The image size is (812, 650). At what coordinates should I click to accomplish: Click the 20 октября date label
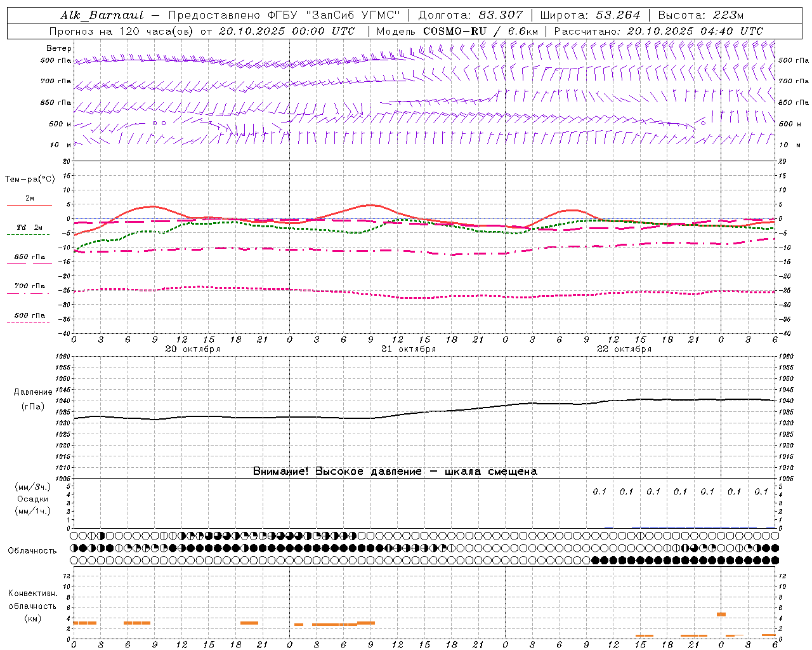[193, 349]
